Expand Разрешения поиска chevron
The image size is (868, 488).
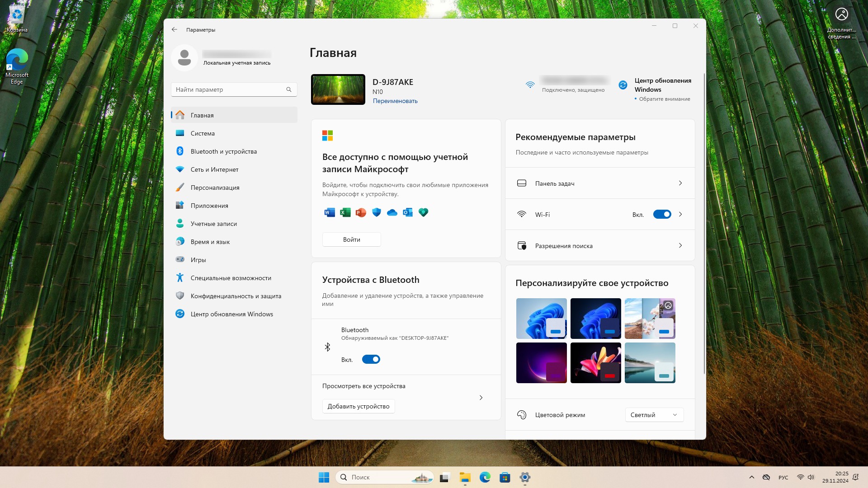(x=680, y=246)
